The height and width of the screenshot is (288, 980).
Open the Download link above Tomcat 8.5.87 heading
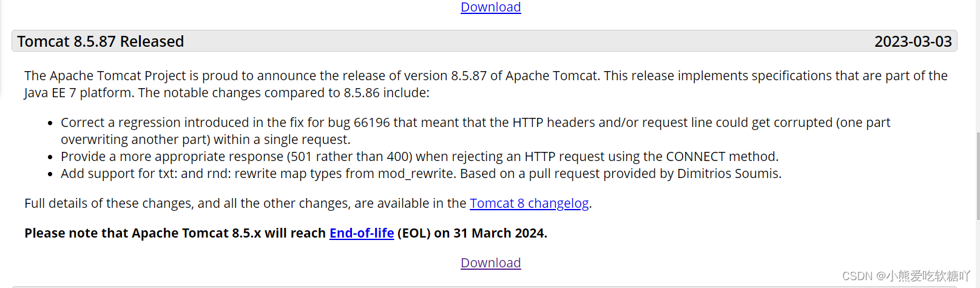(x=490, y=7)
